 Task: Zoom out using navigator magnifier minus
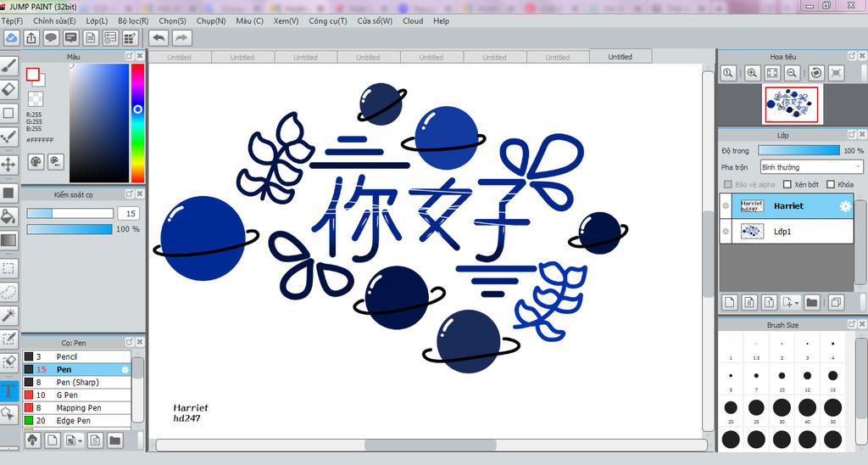[x=793, y=73]
